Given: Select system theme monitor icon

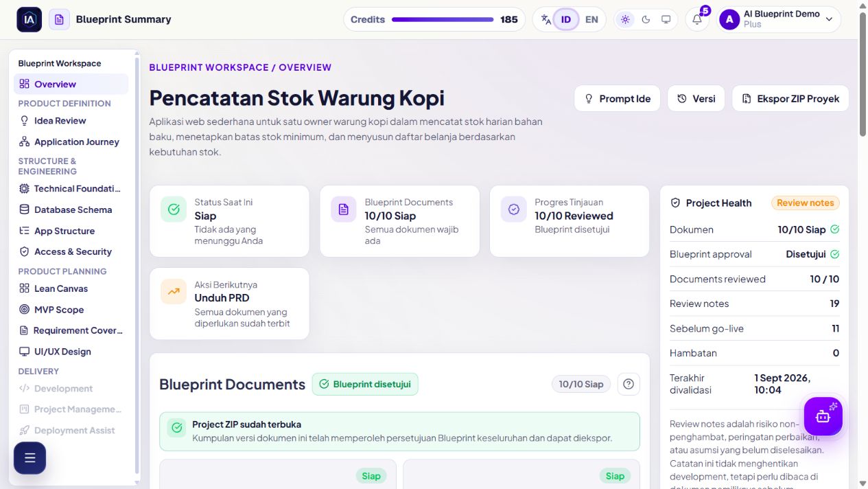Looking at the screenshot, I should [666, 19].
